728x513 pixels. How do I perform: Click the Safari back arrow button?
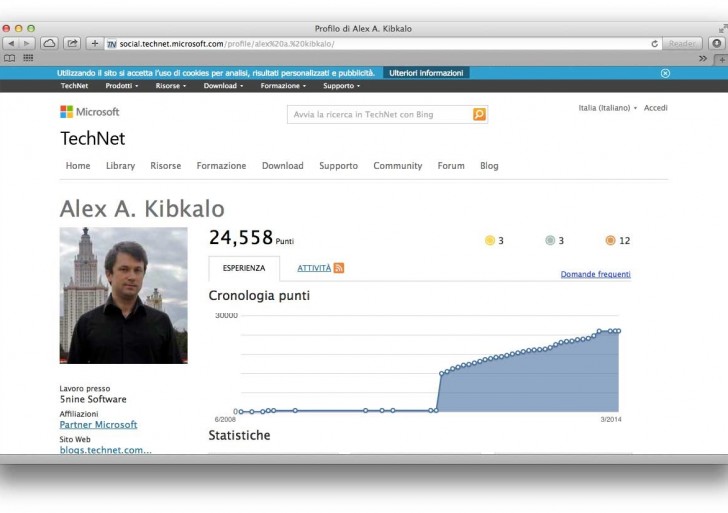point(11,44)
